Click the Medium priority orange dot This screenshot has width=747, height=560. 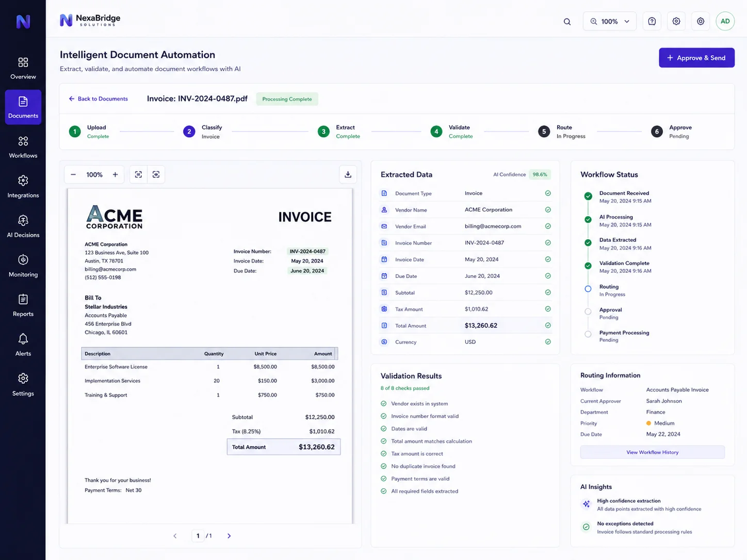(x=648, y=423)
